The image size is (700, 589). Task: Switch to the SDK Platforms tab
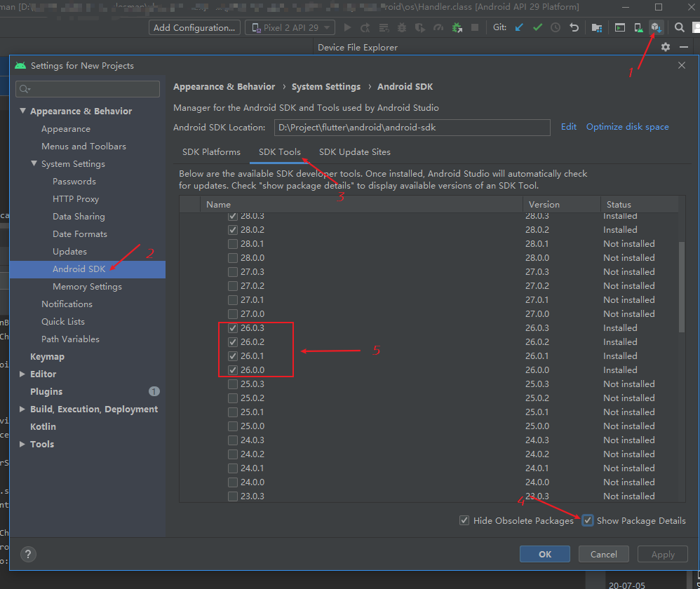211,152
